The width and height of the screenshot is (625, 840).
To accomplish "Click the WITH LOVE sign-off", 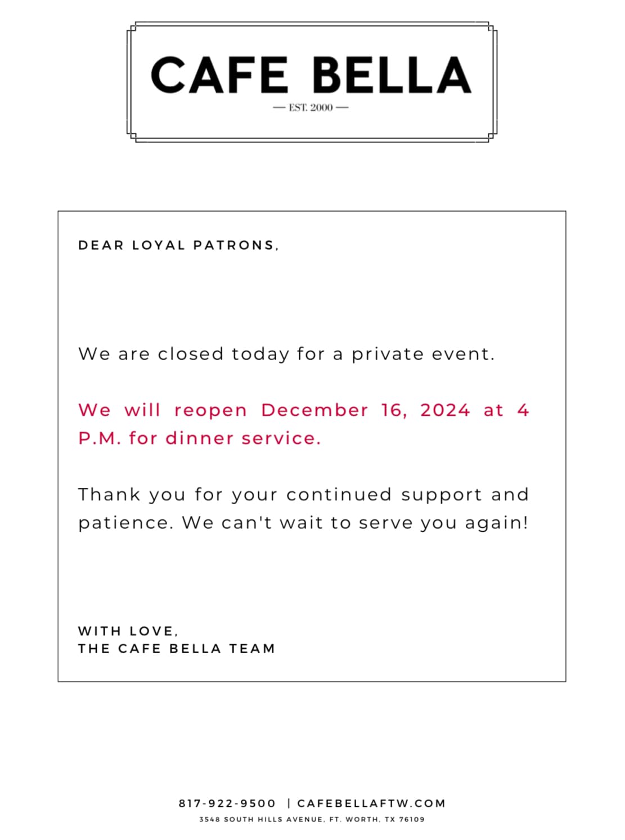I will 128,631.
